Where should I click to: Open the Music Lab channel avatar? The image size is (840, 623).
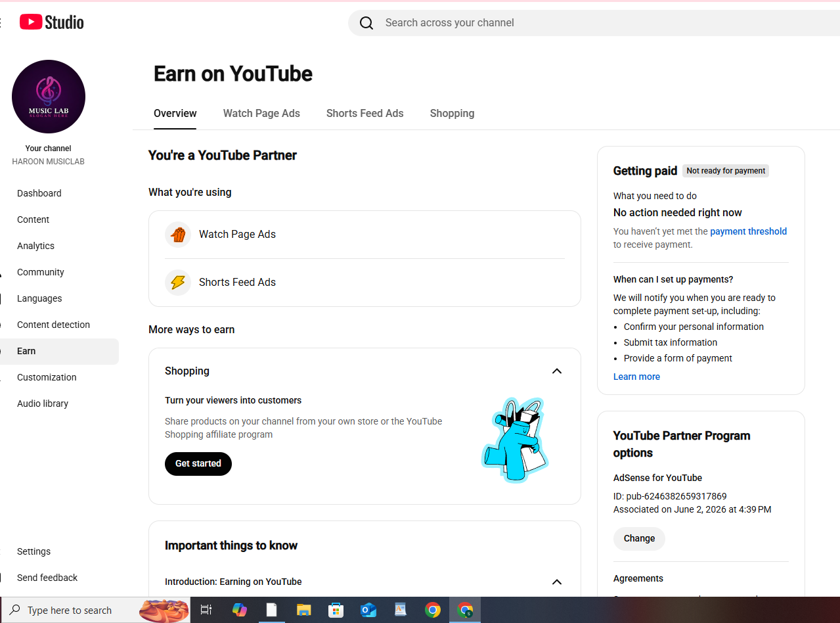click(x=49, y=97)
